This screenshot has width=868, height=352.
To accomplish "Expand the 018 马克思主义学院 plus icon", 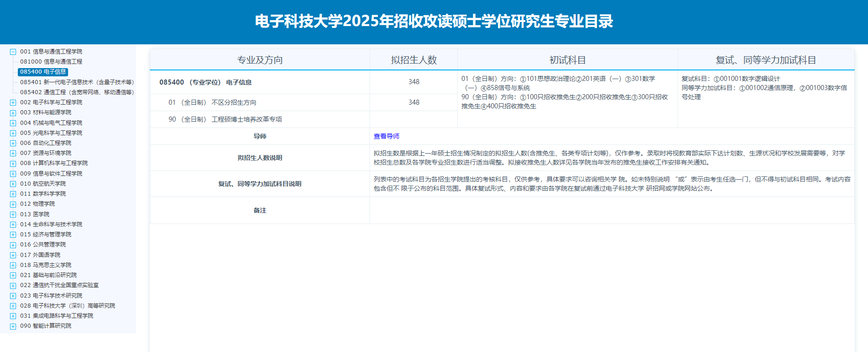I will point(13,266).
